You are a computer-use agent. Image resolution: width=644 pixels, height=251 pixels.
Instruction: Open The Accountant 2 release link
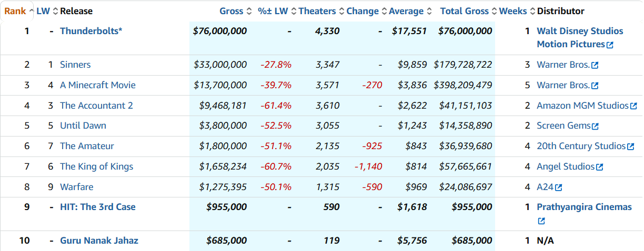(96, 106)
